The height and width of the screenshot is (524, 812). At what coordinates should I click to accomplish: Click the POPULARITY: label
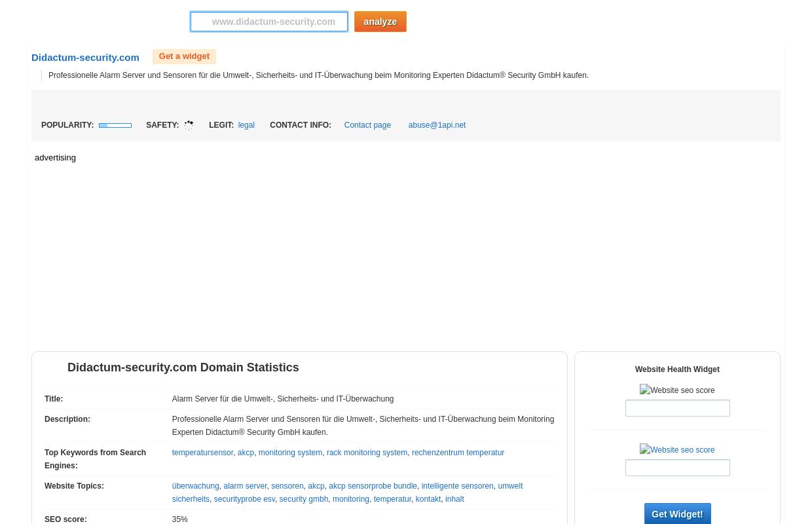(x=67, y=125)
